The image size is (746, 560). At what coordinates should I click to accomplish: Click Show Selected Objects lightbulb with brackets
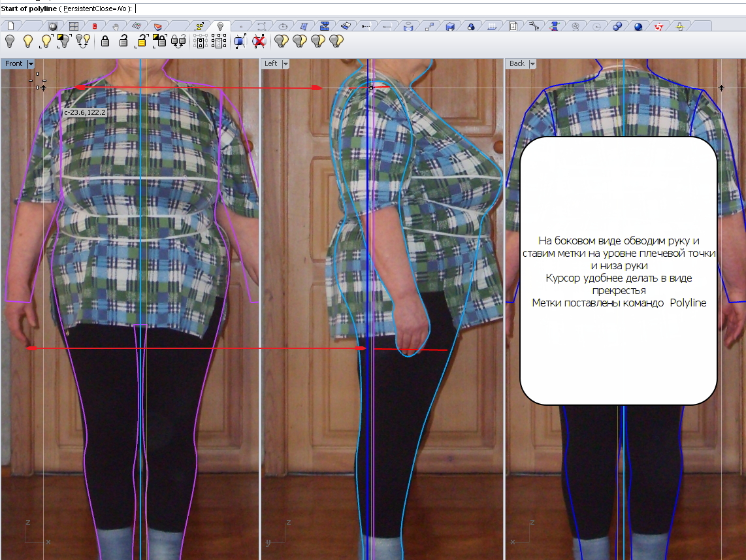[46, 41]
